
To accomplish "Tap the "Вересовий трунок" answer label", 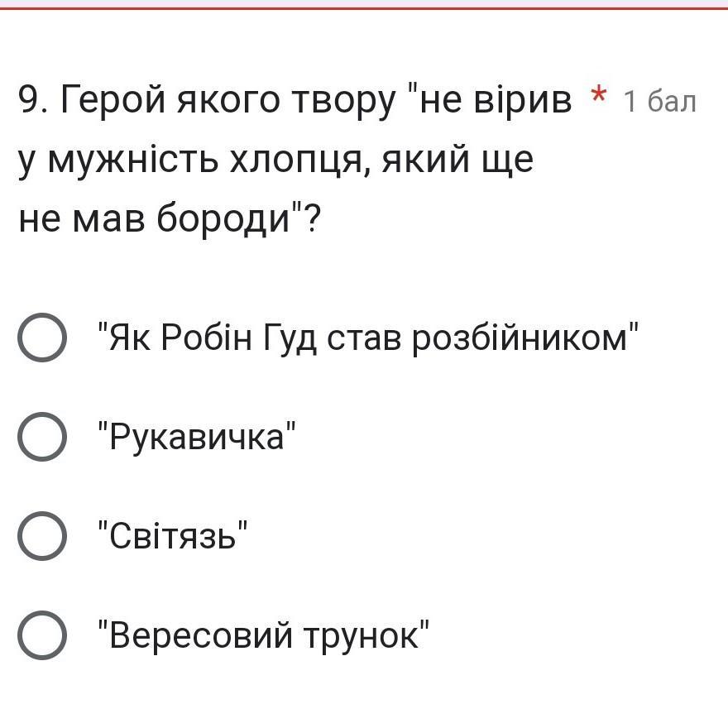I will tap(264, 635).
